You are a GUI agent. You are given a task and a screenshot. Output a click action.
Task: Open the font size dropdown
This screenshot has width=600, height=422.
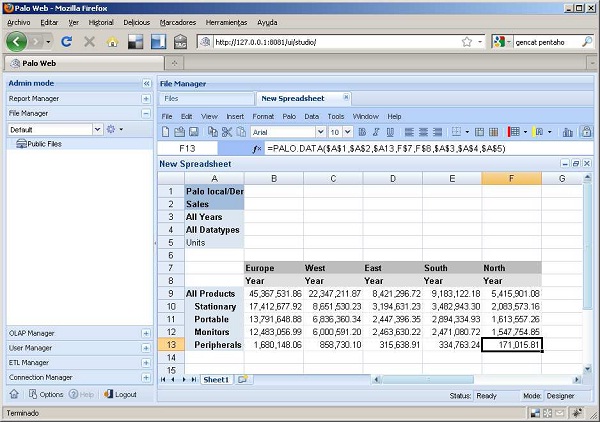click(x=347, y=132)
